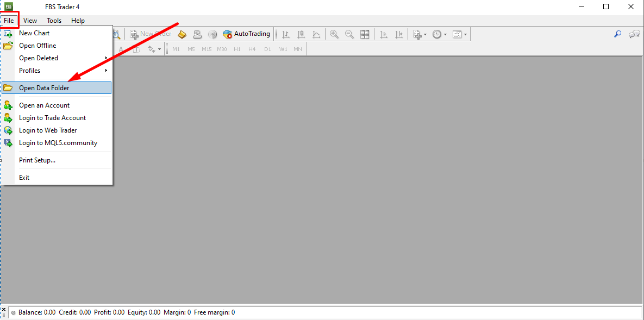This screenshot has width=644, height=320.
Task: Click the search magnifier icon
Action: pos(617,34)
